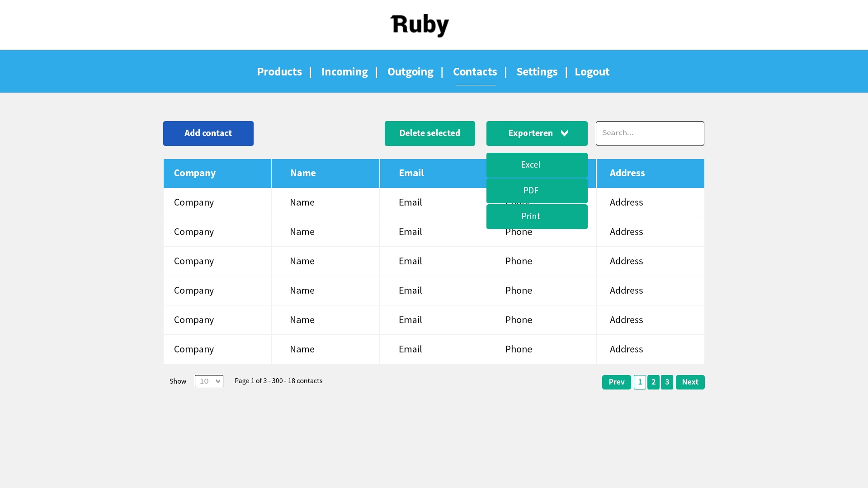The height and width of the screenshot is (488, 868).
Task: Jump to pagination page 3
Action: pyautogui.click(x=667, y=382)
